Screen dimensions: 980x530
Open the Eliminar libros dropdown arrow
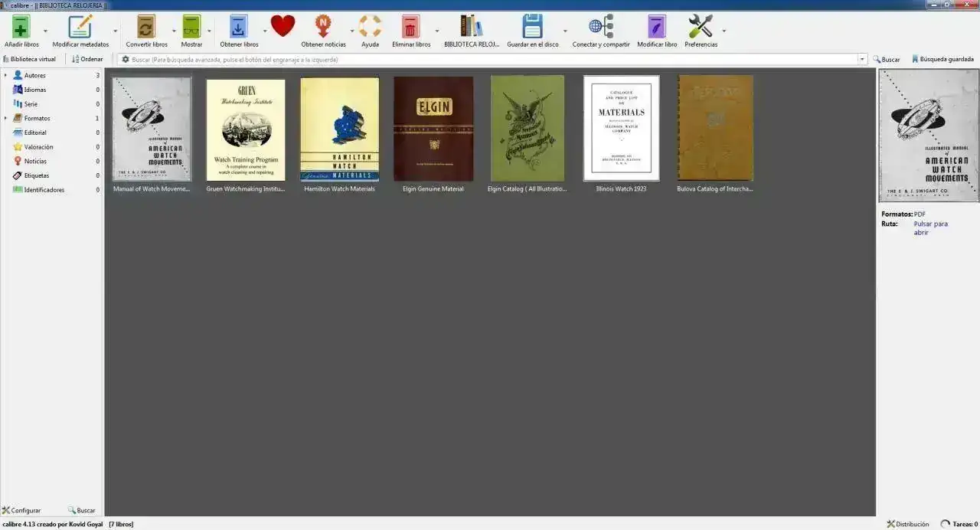pyautogui.click(x=437, y=31)
